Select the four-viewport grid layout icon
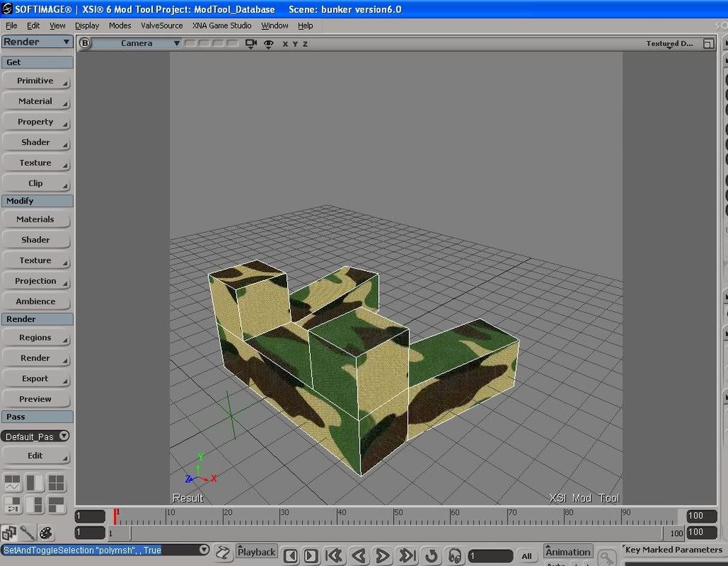The height and width of the screenshot is (566, 728). [x=56, y=483]
